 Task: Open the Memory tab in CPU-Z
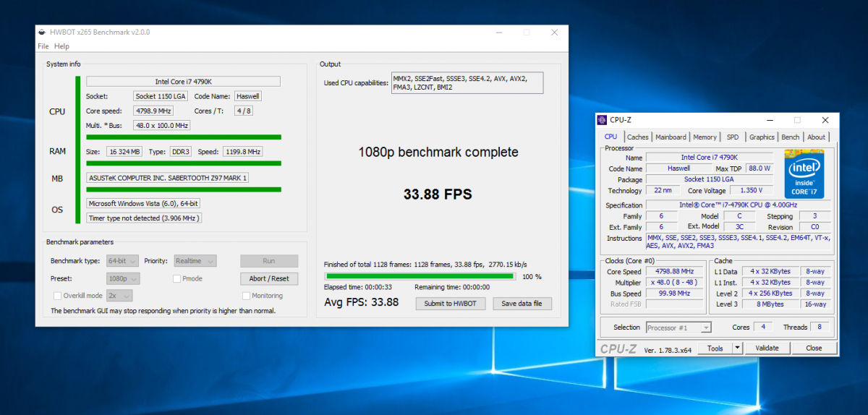tap(705, 137)
